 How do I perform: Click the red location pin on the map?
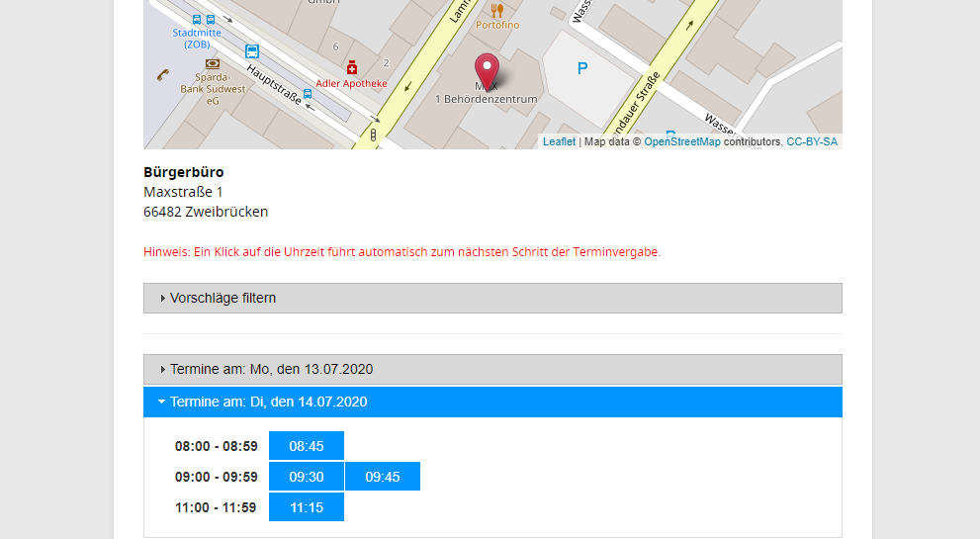(487, 71)
